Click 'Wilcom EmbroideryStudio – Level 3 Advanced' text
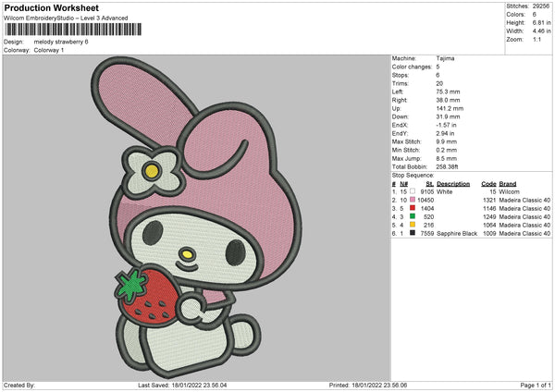This screenshot has width=555, height=392. click(66, 18)
